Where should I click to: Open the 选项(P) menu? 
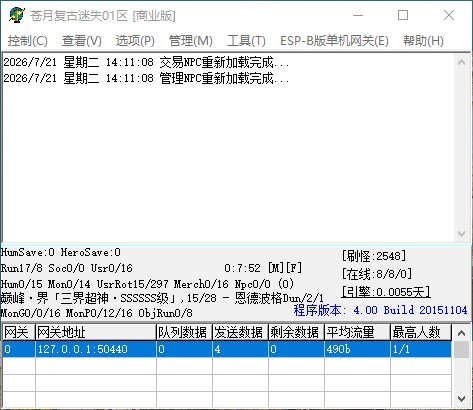(x=135, y=41)
